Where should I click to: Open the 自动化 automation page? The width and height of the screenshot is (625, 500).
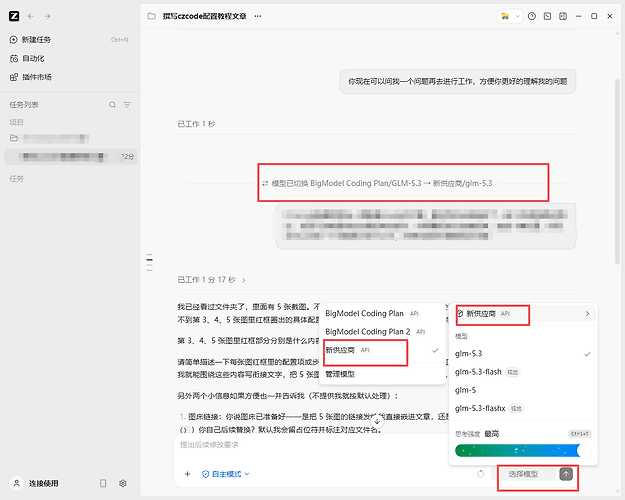pyautogui.click(x=69, y=58)
